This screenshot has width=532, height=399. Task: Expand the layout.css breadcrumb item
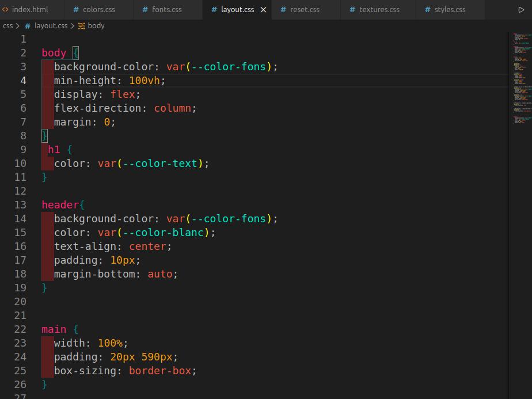51,26
